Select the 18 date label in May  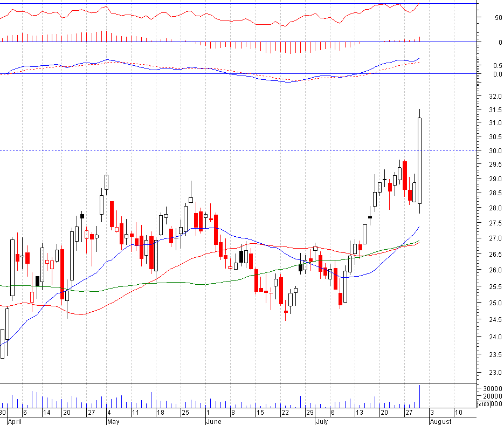[x=160, y=413]
